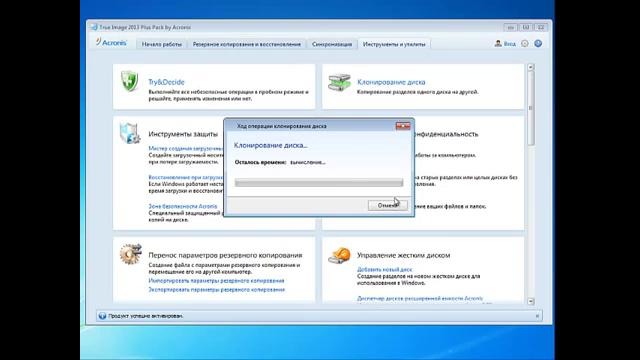Image resolution: width=640 pixels, height=360 pixels.
Task: Minimize the True Image window
Action: click(510, 27)
